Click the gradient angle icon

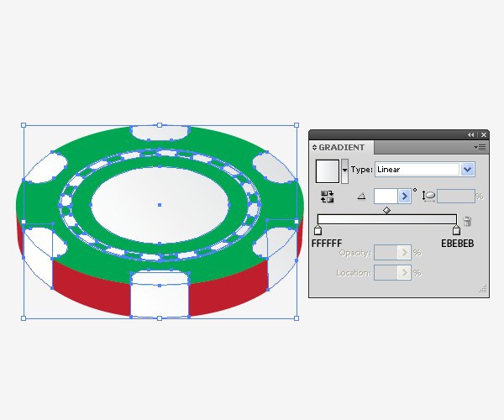362,196
